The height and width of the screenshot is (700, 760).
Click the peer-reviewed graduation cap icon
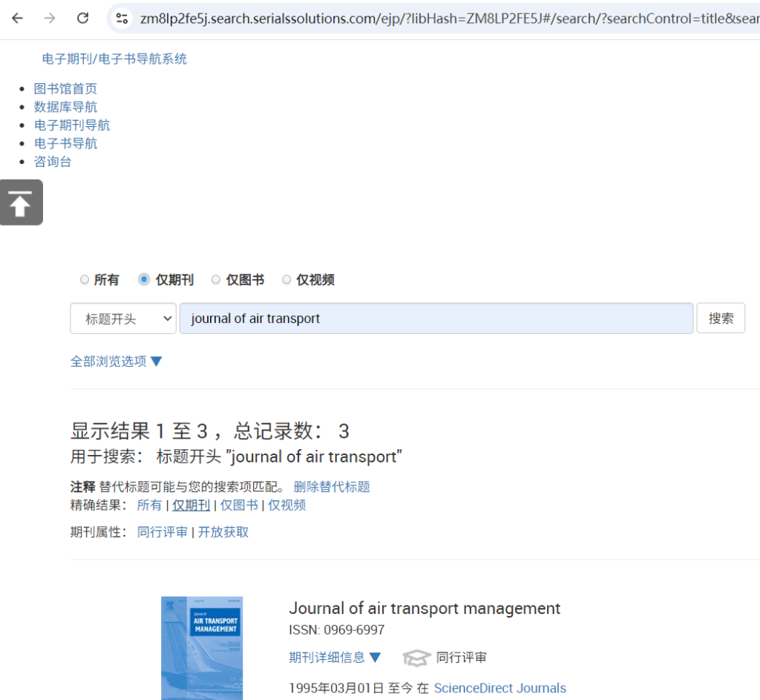416,658
